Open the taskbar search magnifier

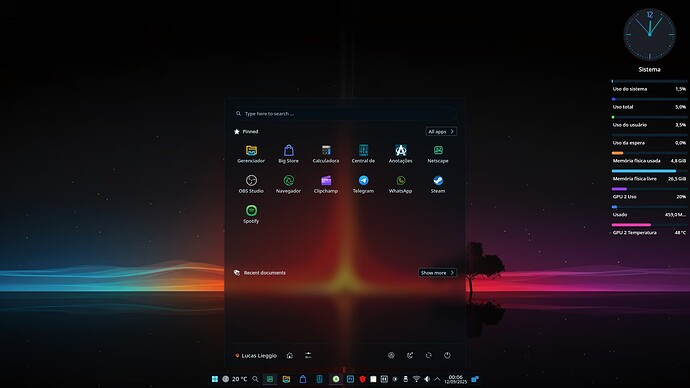[255, 379]
